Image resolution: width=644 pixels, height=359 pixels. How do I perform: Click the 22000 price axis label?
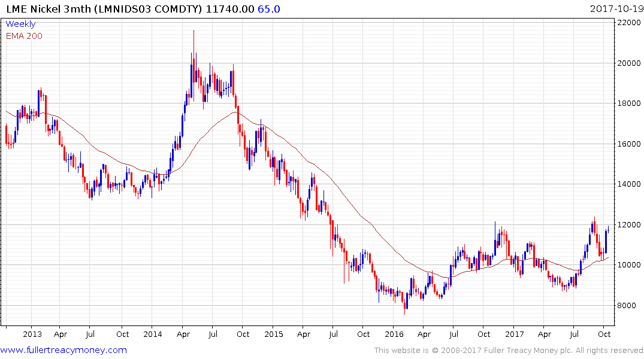click(x=629, y=23)
